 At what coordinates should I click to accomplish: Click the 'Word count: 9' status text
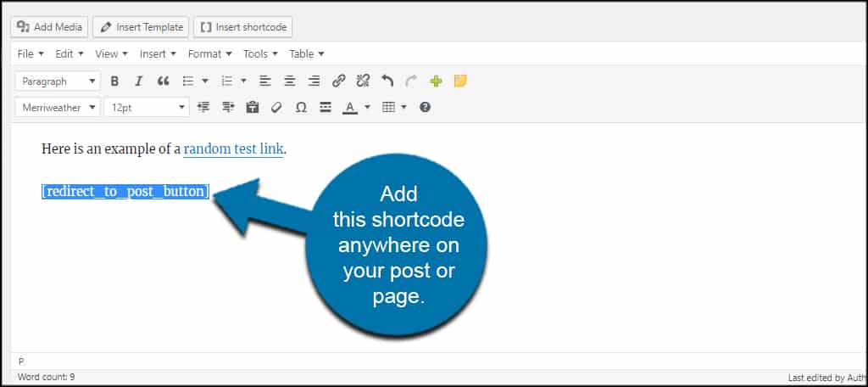point(47,377)
